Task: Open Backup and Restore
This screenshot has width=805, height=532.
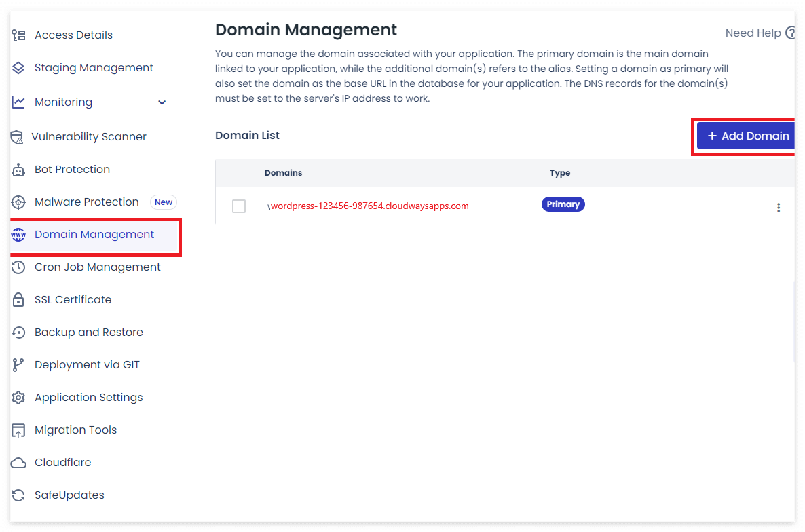Action: point(89,332)
